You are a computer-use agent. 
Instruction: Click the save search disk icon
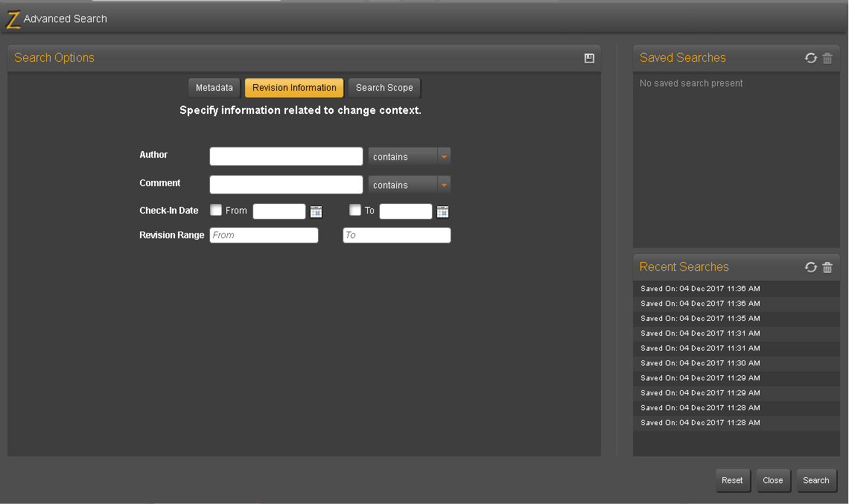589,59
